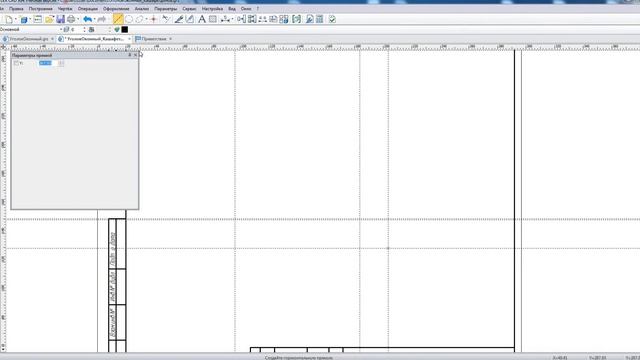Open the Оформление menu
This screenshot has width=640, height=360.
[116, 9]
